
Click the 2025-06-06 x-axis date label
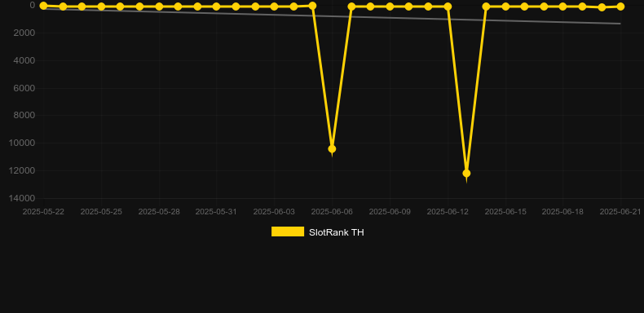pos(332,212)
